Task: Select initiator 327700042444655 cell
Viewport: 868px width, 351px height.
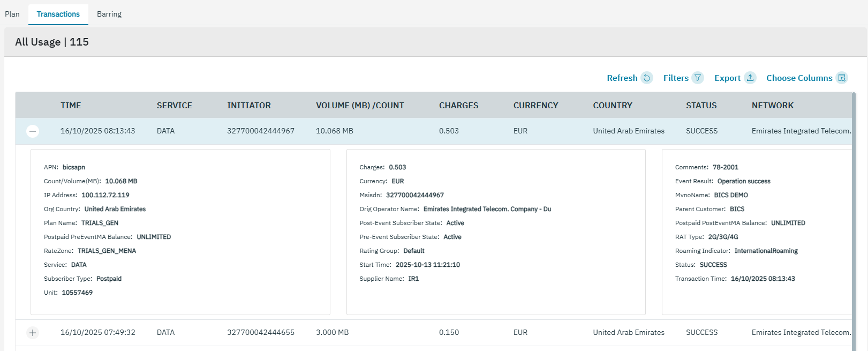Action: click(261, 333)
